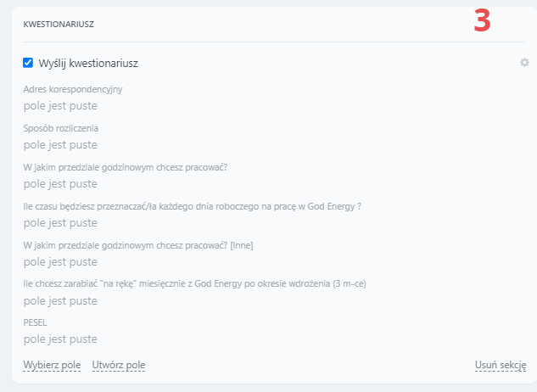The image size is (537, 392).
Task: Edit the empty value under 'PESEL'
Action: [60, 339]
